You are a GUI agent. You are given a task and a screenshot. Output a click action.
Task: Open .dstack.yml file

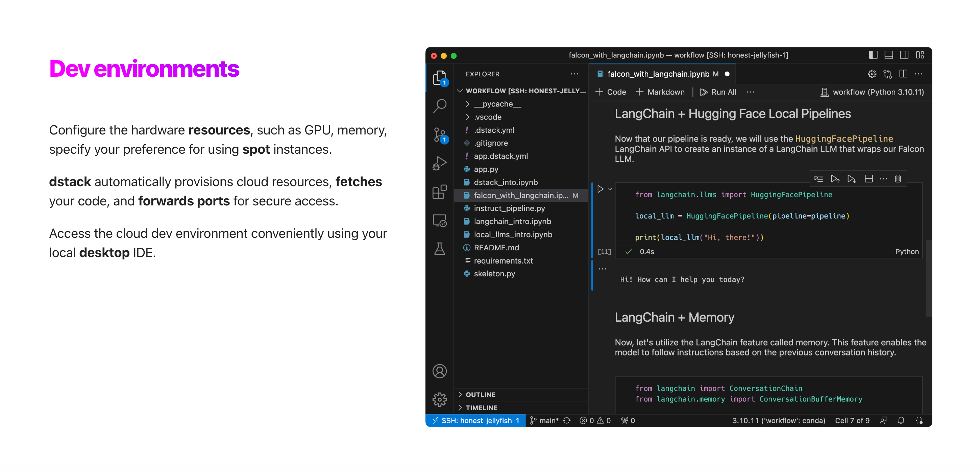521,130
